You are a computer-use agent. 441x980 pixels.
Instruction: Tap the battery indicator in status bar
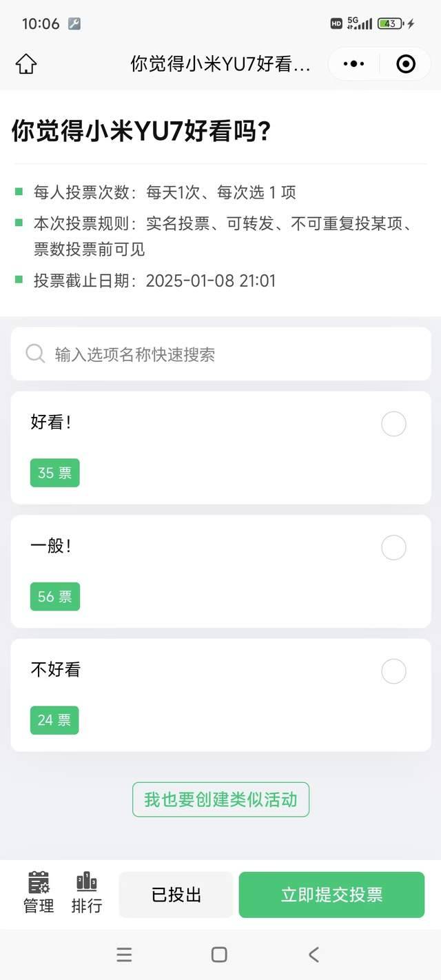pyautogui.click(x=391, y=23)
